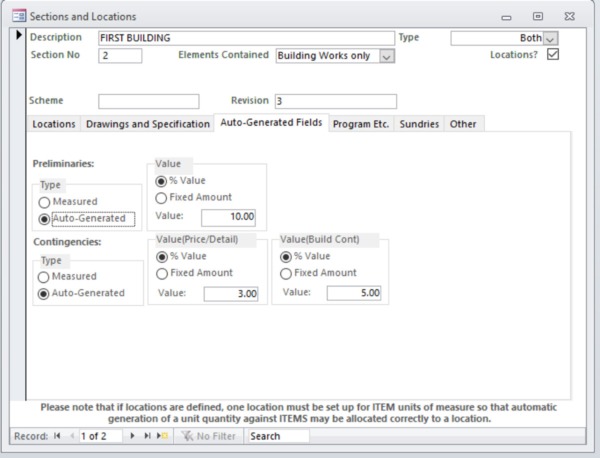Toggle the Locations? checkbox
The height and width of the screenshot is (458, 600).
[x=553, y=54]
